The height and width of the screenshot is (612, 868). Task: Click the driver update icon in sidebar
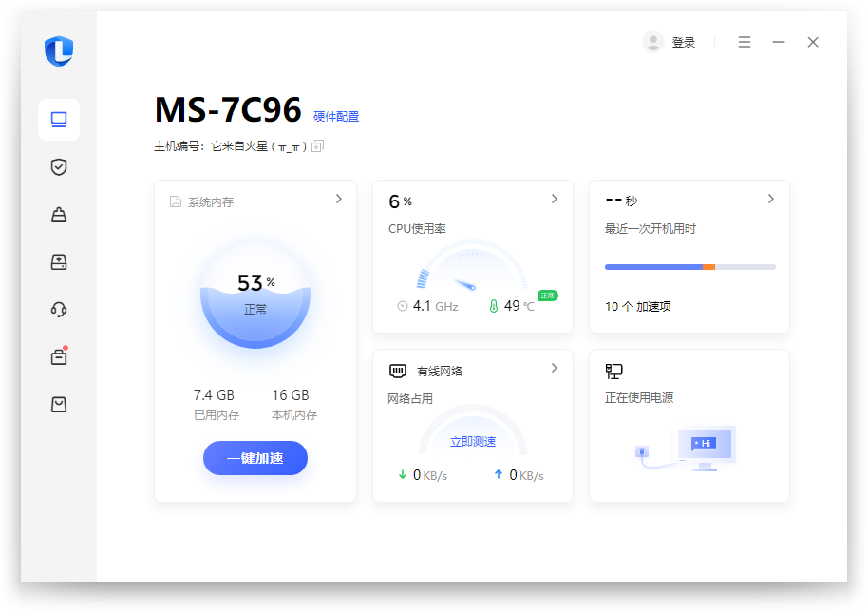pyautogui.click(x=59, y=262)
